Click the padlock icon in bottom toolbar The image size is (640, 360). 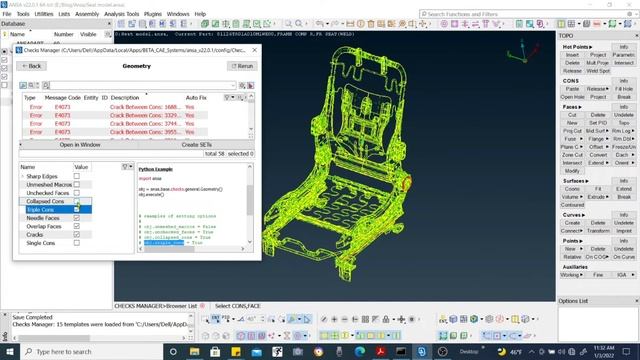[x=386, y=319]
